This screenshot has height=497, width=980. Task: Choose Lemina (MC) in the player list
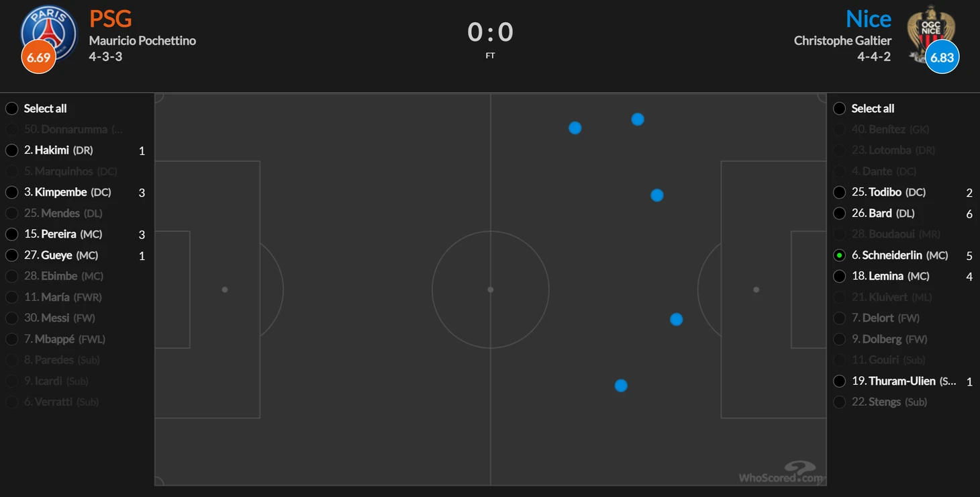891,276
